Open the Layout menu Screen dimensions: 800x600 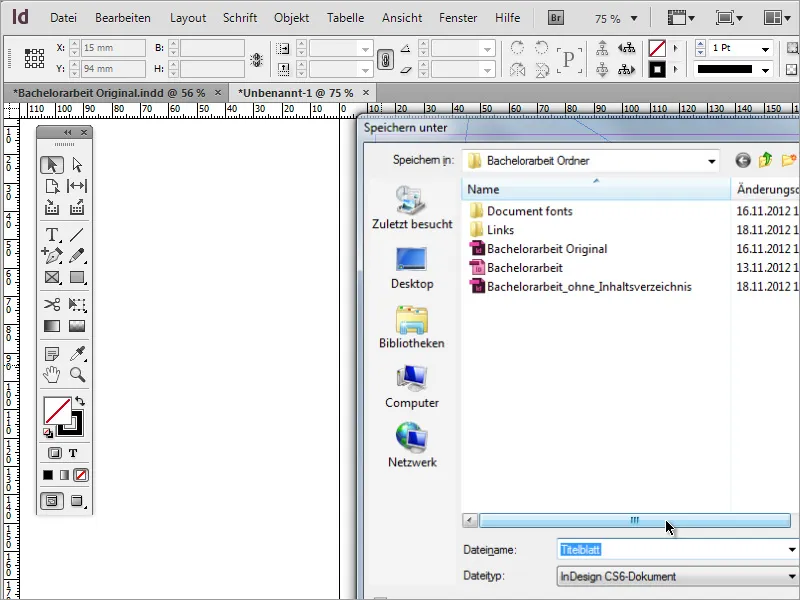[188, 18]
